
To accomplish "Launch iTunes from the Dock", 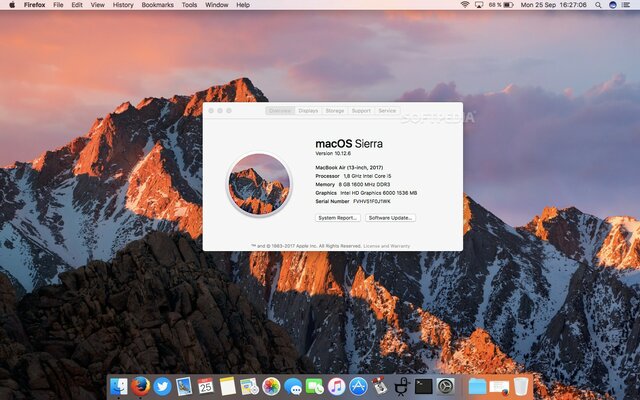I will point(336,386).
